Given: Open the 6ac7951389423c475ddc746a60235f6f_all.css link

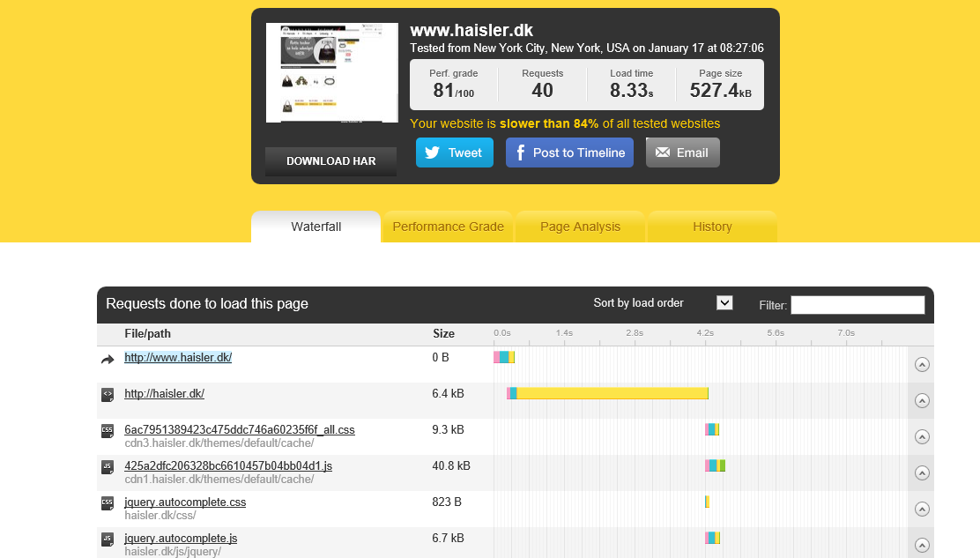Looking at the screenshot, I should point(240,430).
